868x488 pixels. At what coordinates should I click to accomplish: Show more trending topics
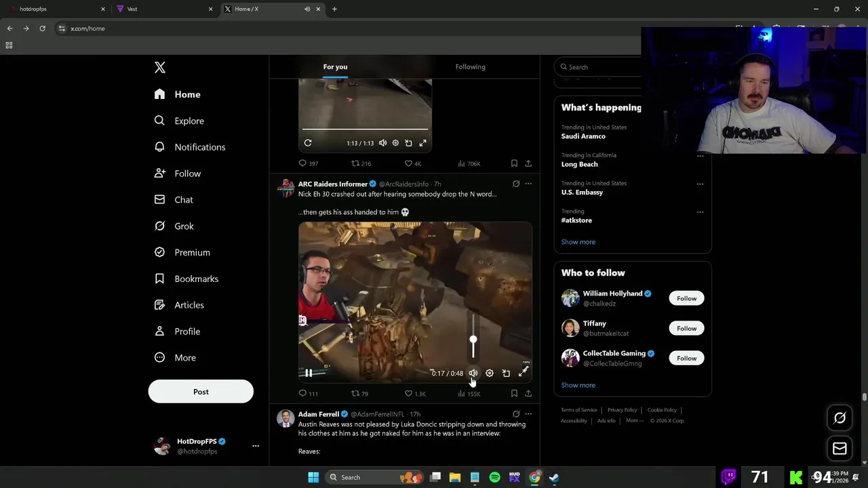[x=578, y=242]
